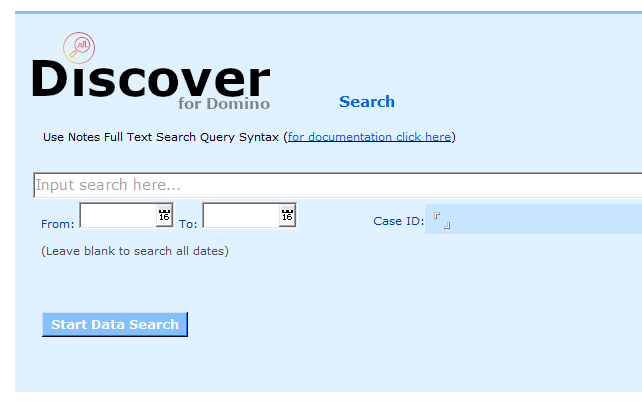642x401 pixels.
Task: Click the 'To:' label
Action: coord(188,224)
